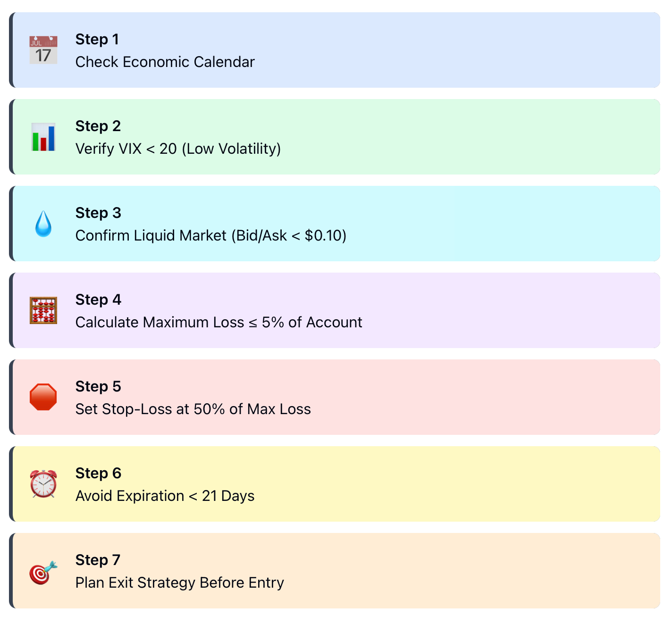Select the Step 2 heading
The width and height of the screenshot is (672, 624).
(98, 126)
